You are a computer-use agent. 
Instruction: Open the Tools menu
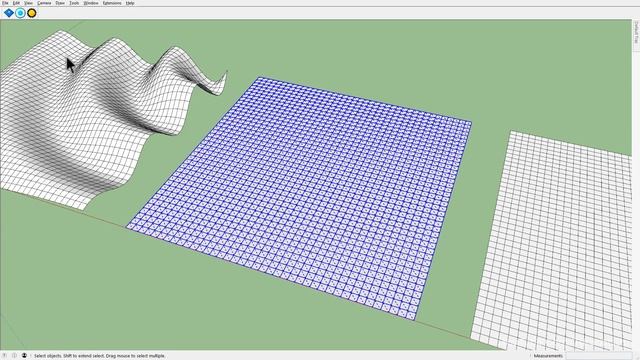[x=74, y=3]
